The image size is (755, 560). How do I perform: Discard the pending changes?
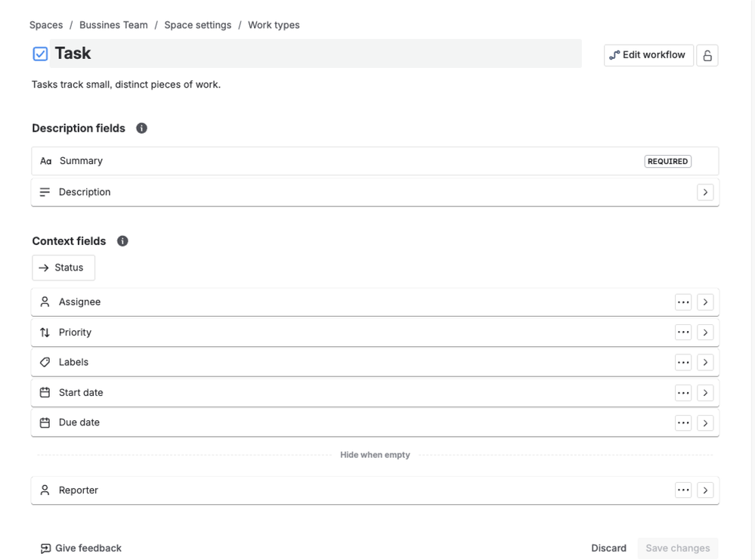coord(608,548)
